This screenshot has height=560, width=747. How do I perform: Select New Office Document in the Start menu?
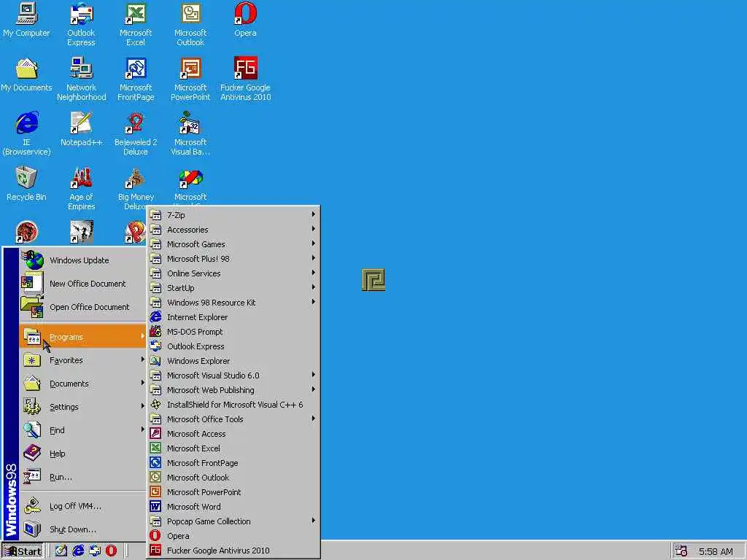tap(82, 284)
